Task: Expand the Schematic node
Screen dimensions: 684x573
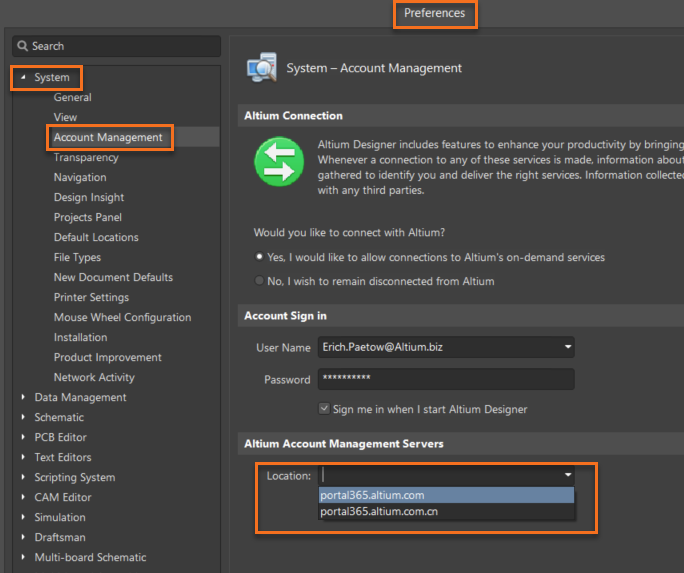Action: tap(23, 417)
